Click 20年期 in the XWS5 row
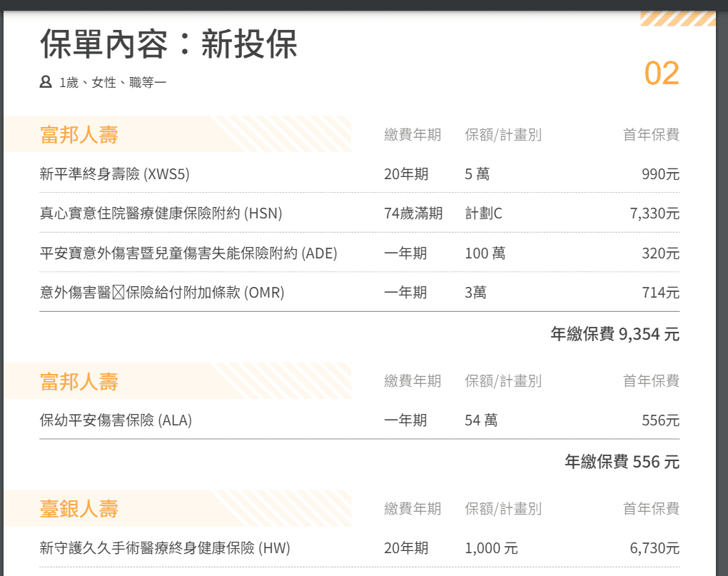This screenshot has height=576, width=728. point(406,174)
